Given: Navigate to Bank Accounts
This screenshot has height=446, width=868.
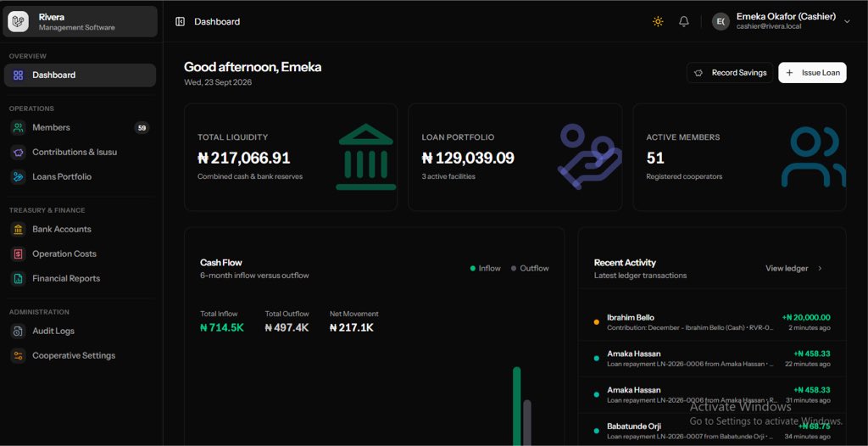Looking at the screenshot, I should [x=80, y=229].
